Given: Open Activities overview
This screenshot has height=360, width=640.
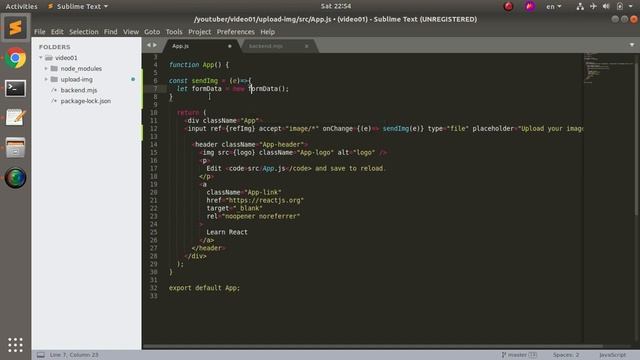Looking at the screenshot, I should 21,6.
